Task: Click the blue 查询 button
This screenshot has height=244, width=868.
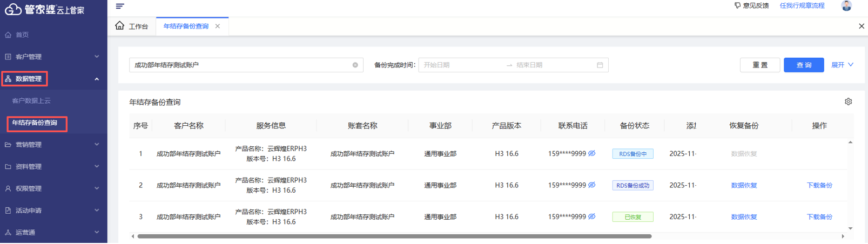Action: tap(803, 65)
